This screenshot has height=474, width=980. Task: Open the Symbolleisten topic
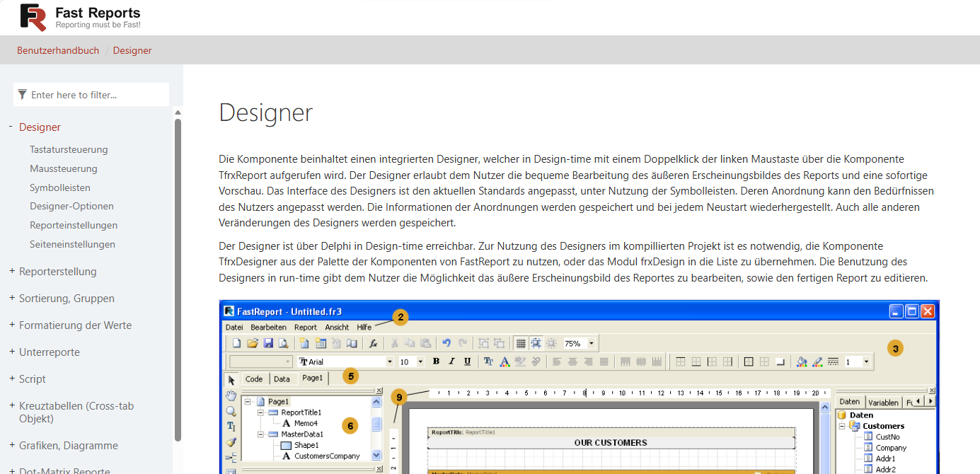(x=60, y=187)
